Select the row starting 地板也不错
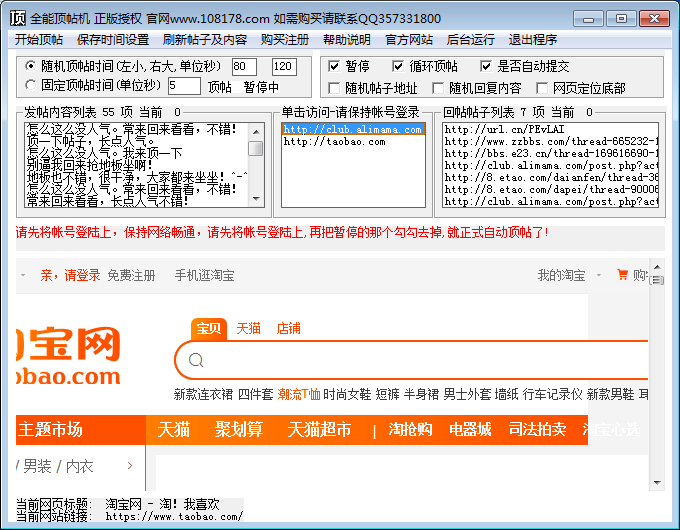 click(x=137, y=177)
